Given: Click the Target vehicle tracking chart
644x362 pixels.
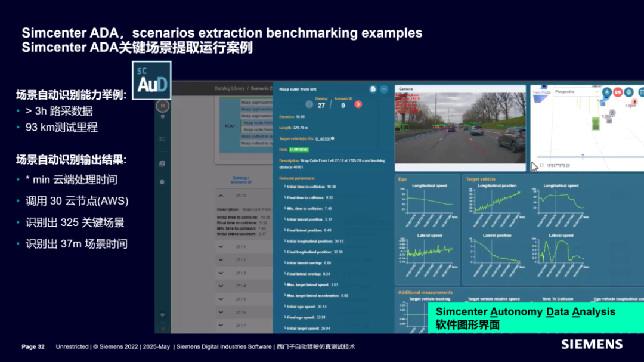Looking at the screenshot, I should click(x=415, y=314).
